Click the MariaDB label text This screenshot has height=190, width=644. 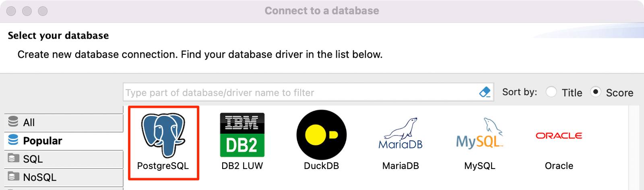(x=400, y=166)
